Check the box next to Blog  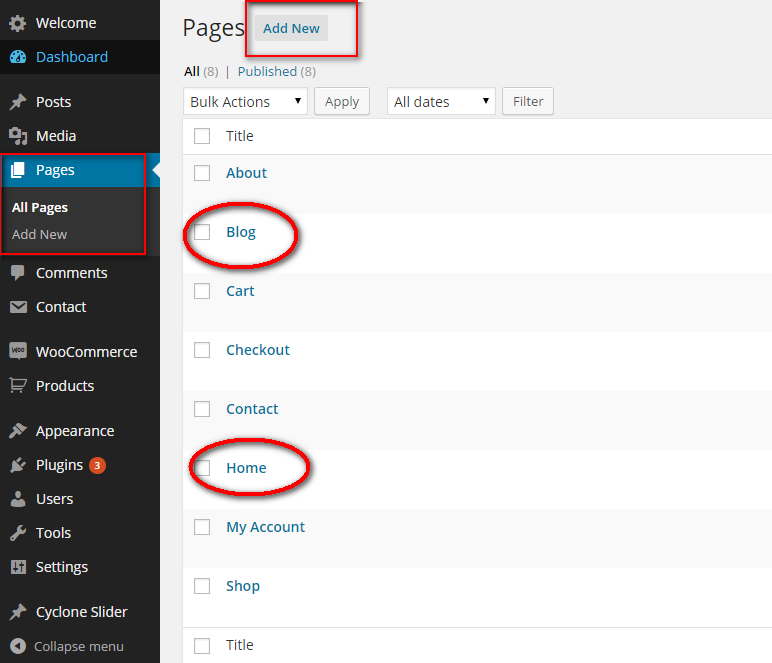[x=202, y=232]
